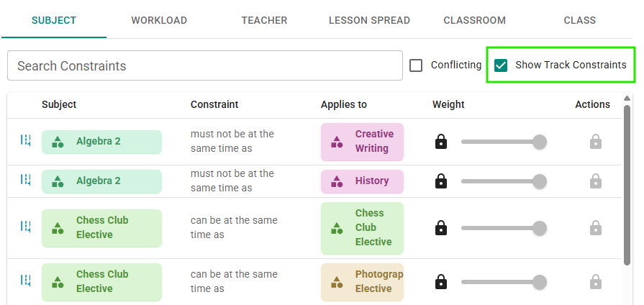Select the Classroom tab
The image size is (644, 305).
click(x=474, y=20)
